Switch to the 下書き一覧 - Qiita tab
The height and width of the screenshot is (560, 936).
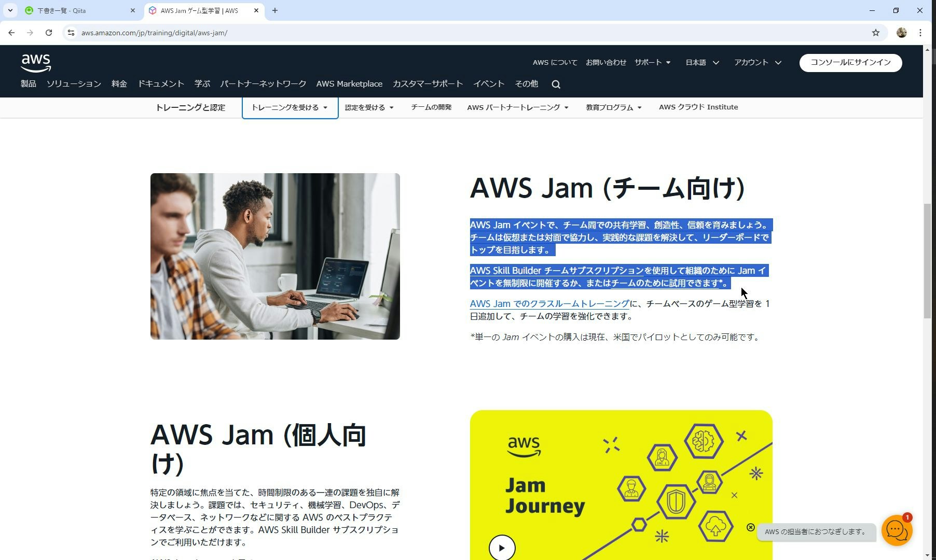(80, 10)
